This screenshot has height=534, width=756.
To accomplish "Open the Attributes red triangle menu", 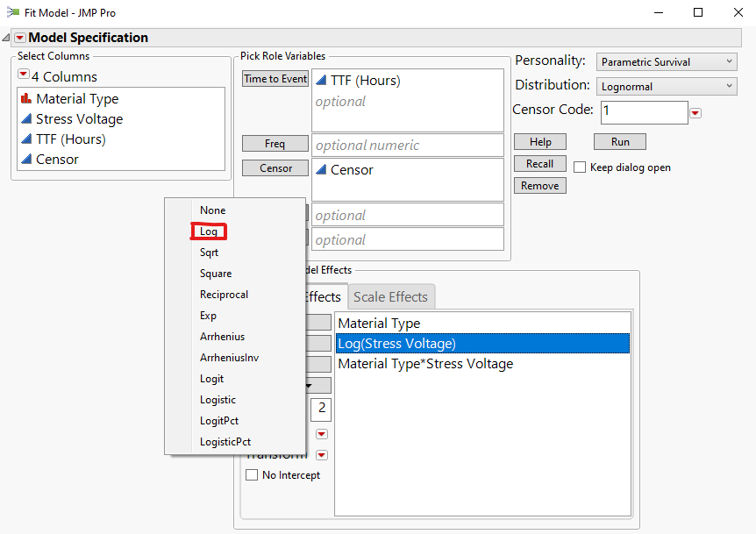I will point(322,434).
